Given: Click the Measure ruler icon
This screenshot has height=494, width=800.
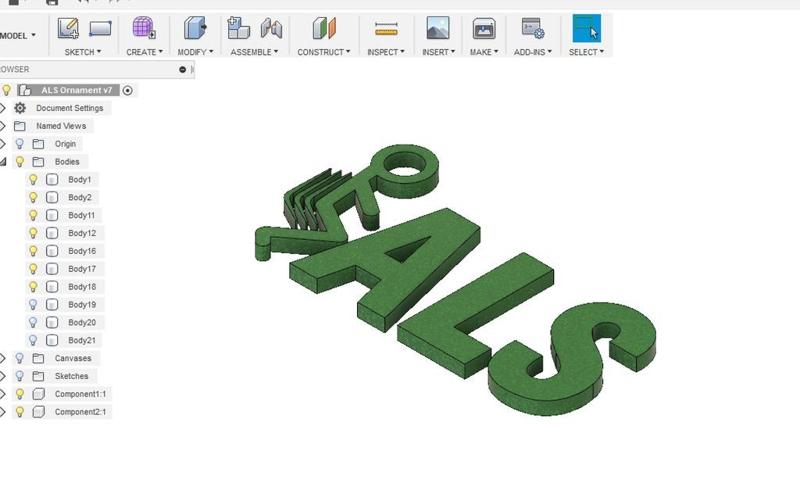Looking at the screenshot, I should pos(386,29).
